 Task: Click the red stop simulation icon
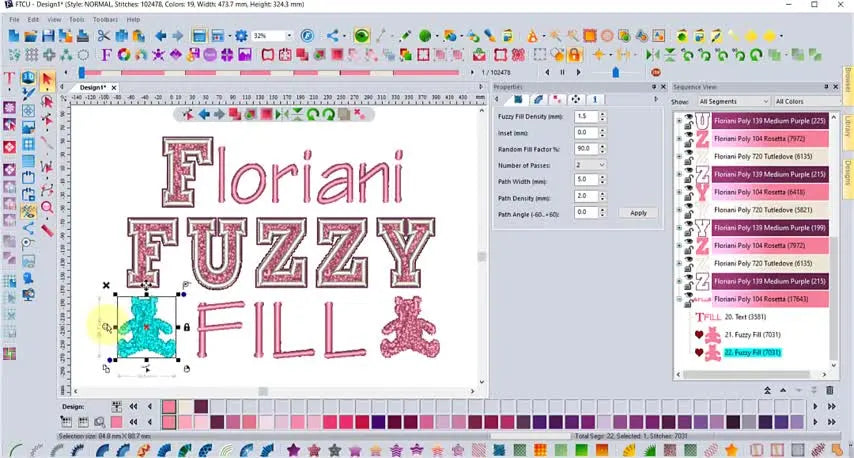(656, 72)
